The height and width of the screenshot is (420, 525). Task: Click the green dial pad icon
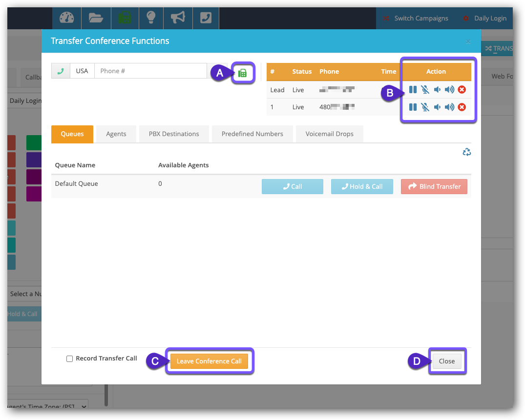tap(242, 73)
